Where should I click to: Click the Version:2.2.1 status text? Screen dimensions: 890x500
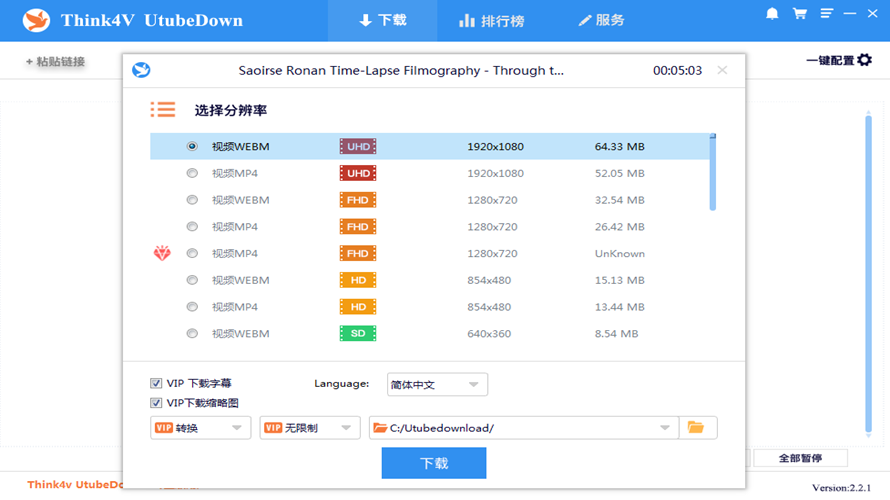[841, 488]
